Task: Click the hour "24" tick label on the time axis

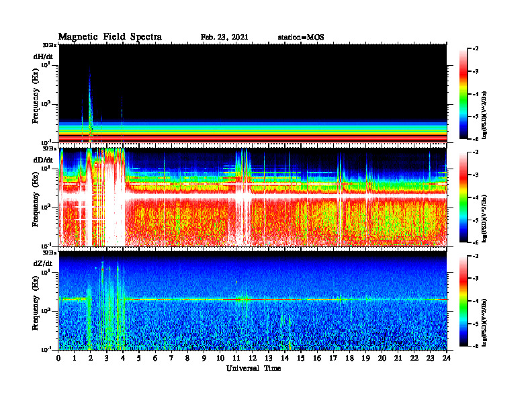Action: [447, 358]
